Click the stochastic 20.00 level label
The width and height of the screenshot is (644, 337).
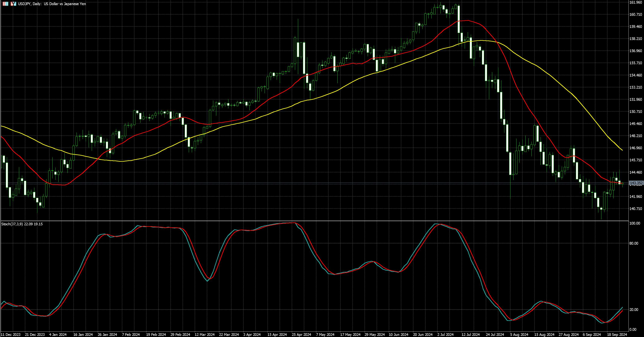click(x=634, y=310)
